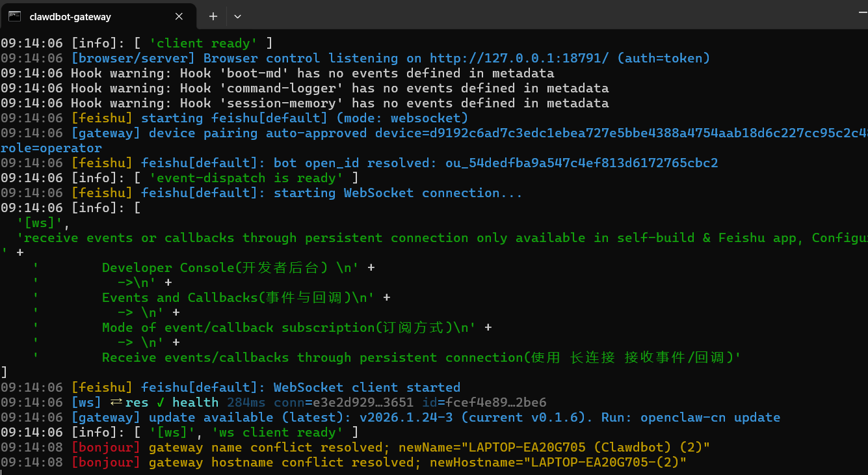Open the tab options chevron dropdown

pyautogui.click(x=238, y=16)
